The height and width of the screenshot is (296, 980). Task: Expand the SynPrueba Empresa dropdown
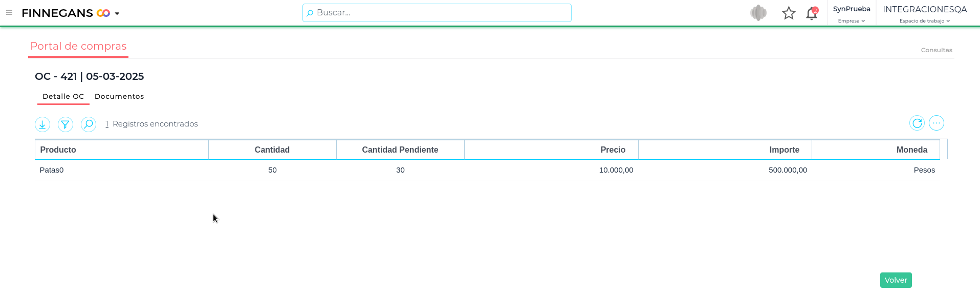click(852, 14)
